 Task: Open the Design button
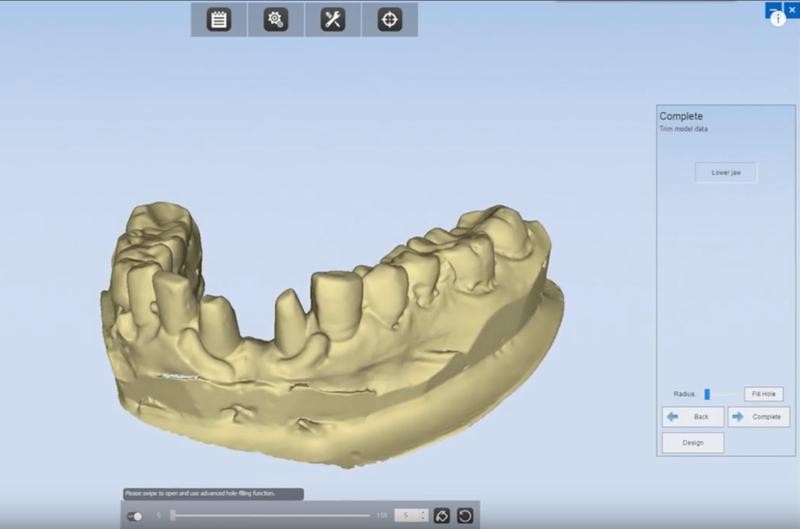[692, 443]
